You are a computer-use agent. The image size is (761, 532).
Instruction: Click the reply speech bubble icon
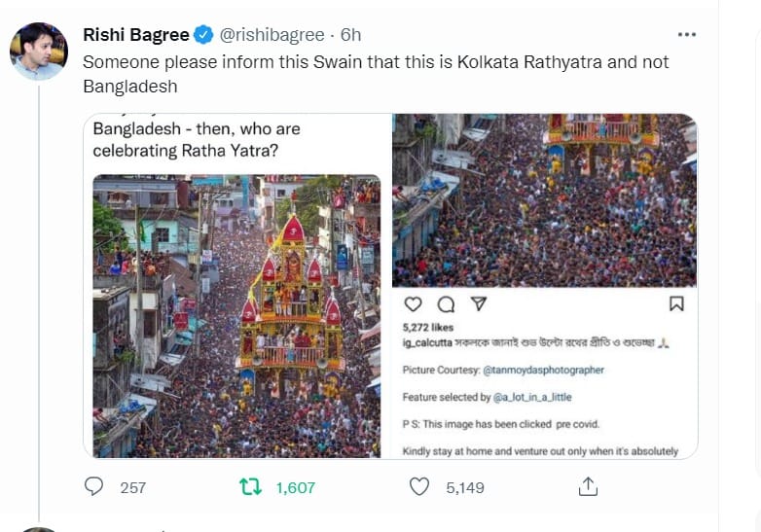(x=94, y=486)
